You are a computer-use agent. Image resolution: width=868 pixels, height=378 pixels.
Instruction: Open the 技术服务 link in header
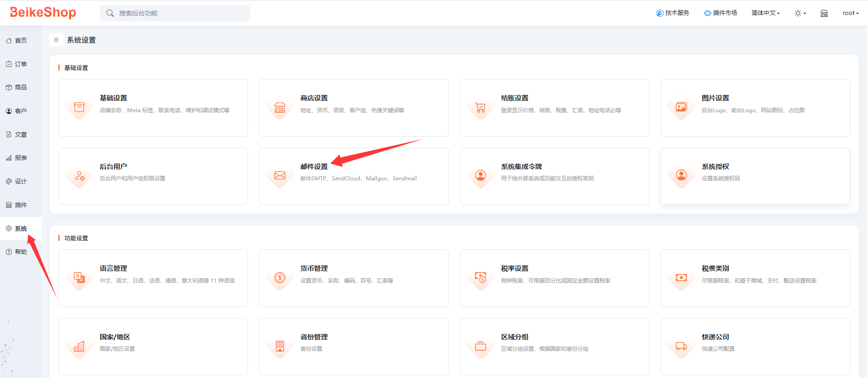[x=673, y=13]
